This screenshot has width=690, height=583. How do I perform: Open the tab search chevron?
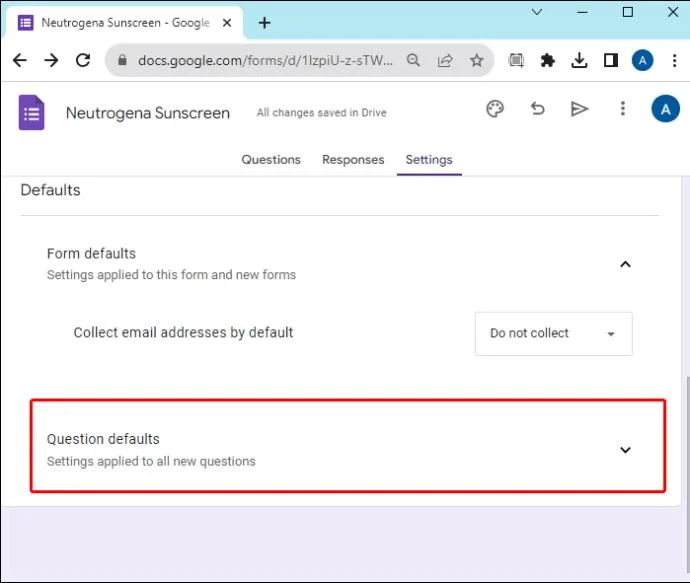coord(537,12)
